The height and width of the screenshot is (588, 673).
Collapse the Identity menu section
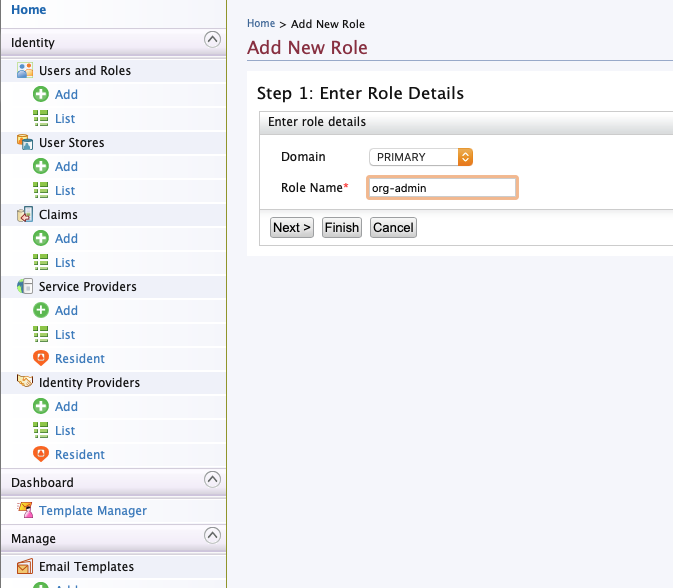point(212,39)
